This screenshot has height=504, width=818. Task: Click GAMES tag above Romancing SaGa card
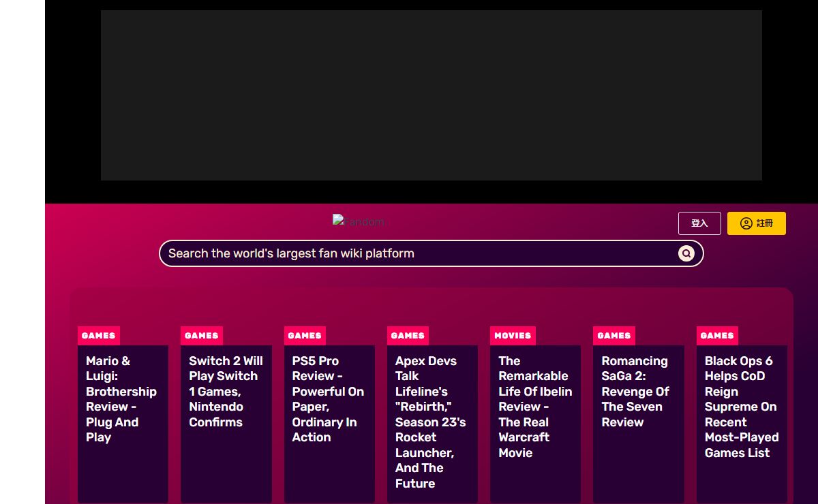pos(614,336)
